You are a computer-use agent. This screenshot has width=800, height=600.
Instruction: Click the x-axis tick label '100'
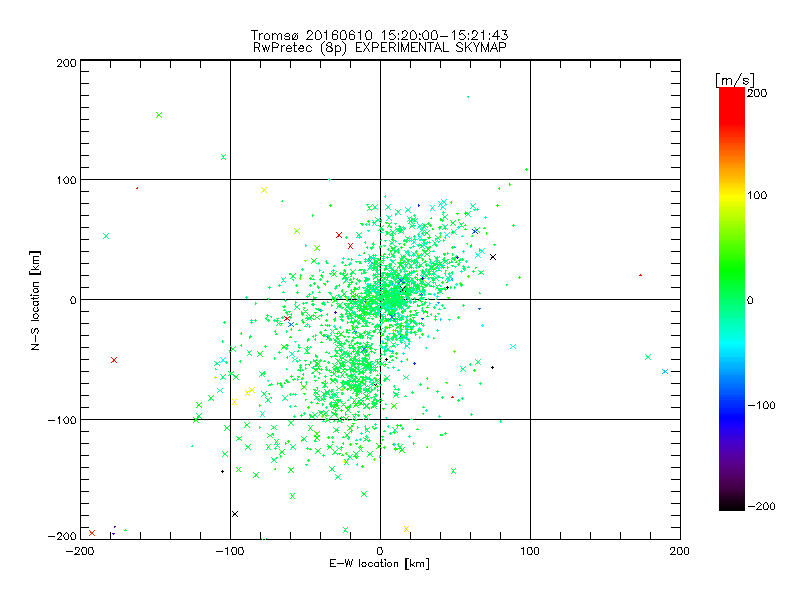[x=530, y=551]
